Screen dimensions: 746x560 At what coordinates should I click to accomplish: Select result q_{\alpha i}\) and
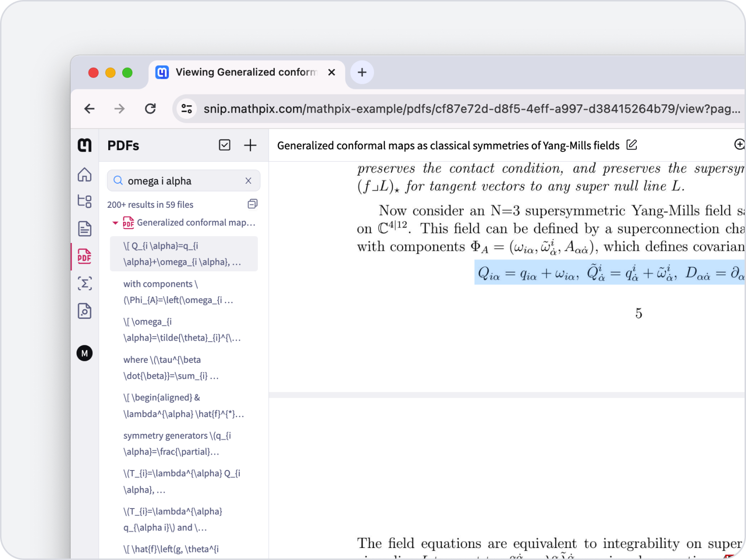tap(184, 520)
